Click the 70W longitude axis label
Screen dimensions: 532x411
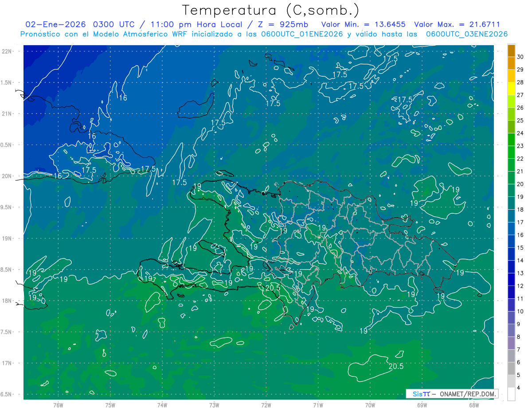coord(370,405)
